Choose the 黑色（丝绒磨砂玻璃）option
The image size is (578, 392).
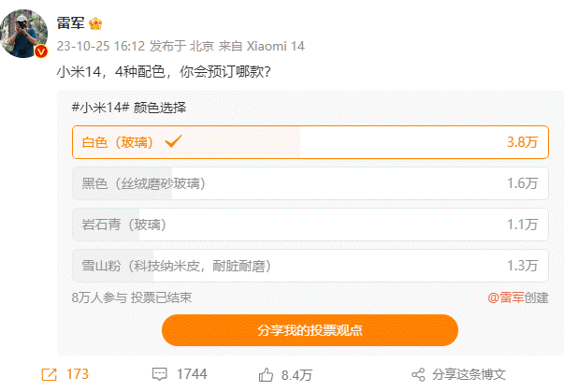[310, 183]
